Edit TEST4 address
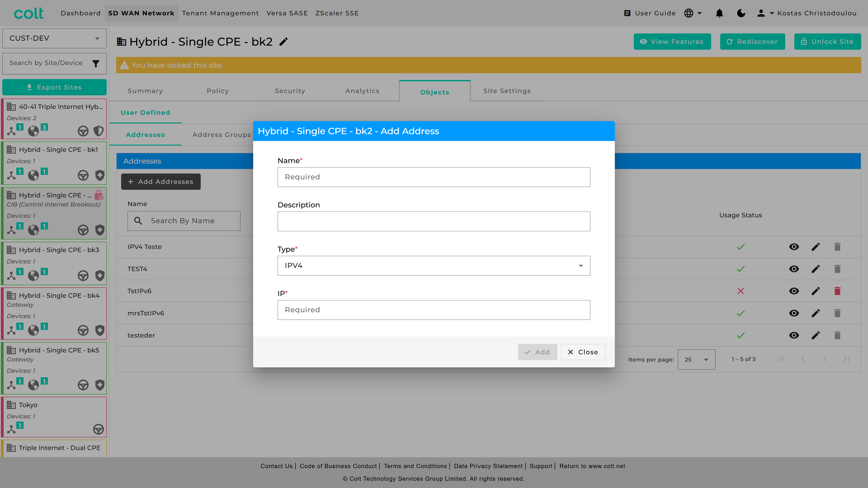This screenshot has height=488, width=868. (x=816, y=269)
